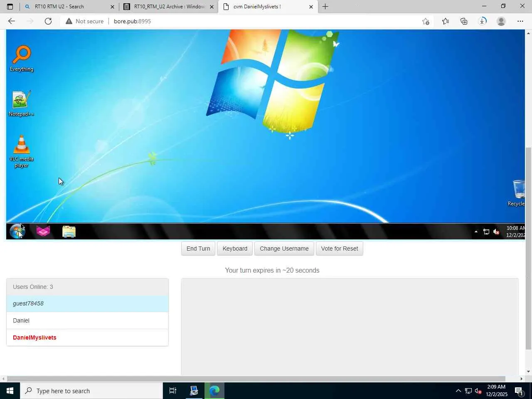This screenshot has height=399, width=532.
Task: Click the Not secure site warning
Action: click(84, 21)
